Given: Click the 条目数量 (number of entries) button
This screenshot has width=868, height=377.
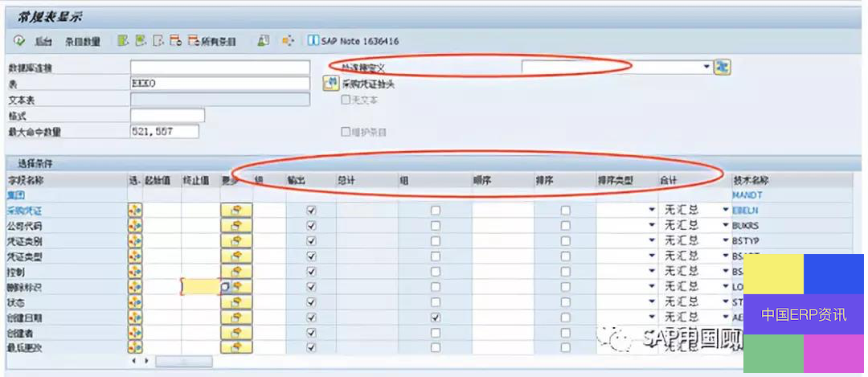Looking at the screenshot, I should 83,41.
